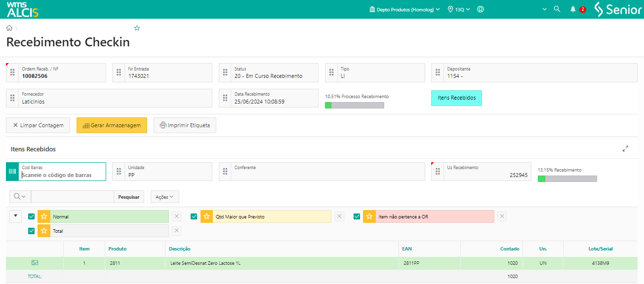Open search column selector dropdown
This screenshot has height=284, width=644.
[20, 197]
